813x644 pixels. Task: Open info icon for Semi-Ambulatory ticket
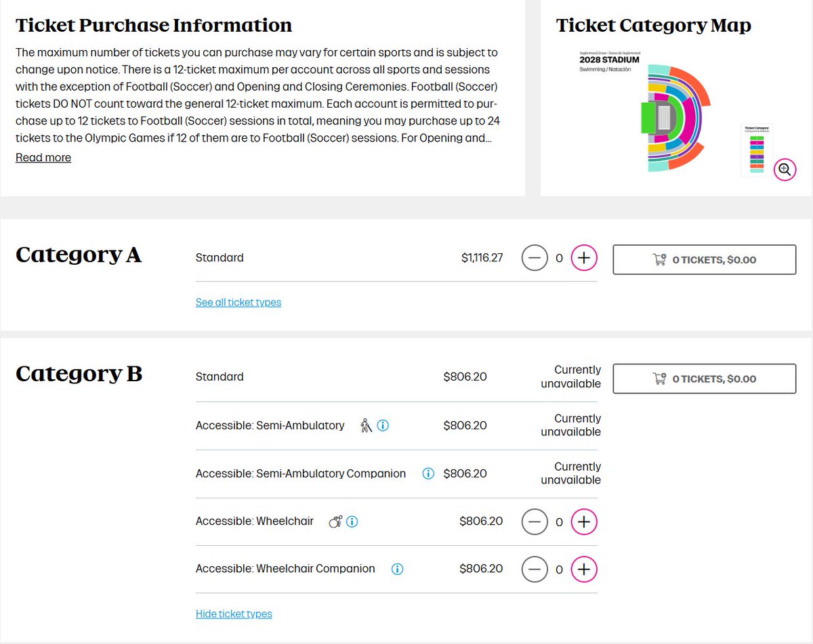[x=383, y=426]
